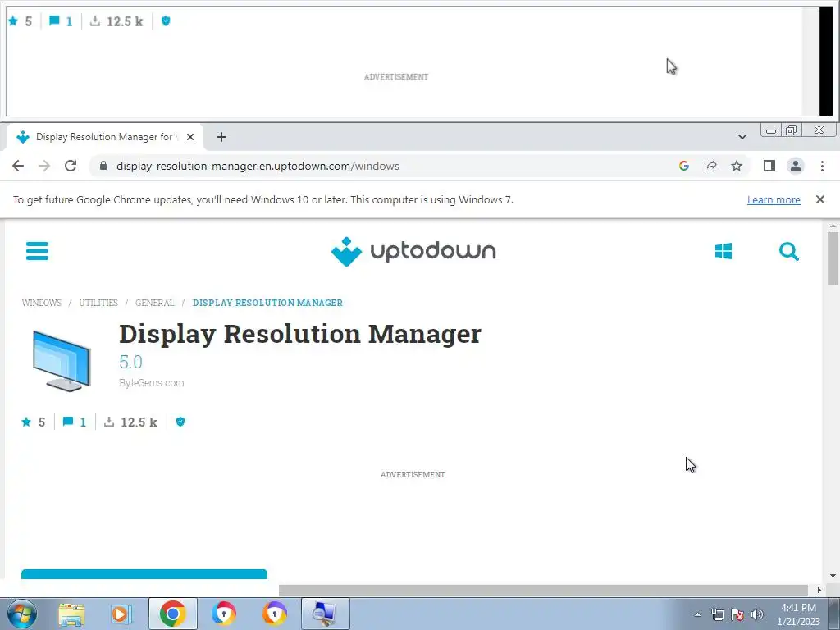
Task: Click the ByteGems.com developer name
Action: pos(152,383)
